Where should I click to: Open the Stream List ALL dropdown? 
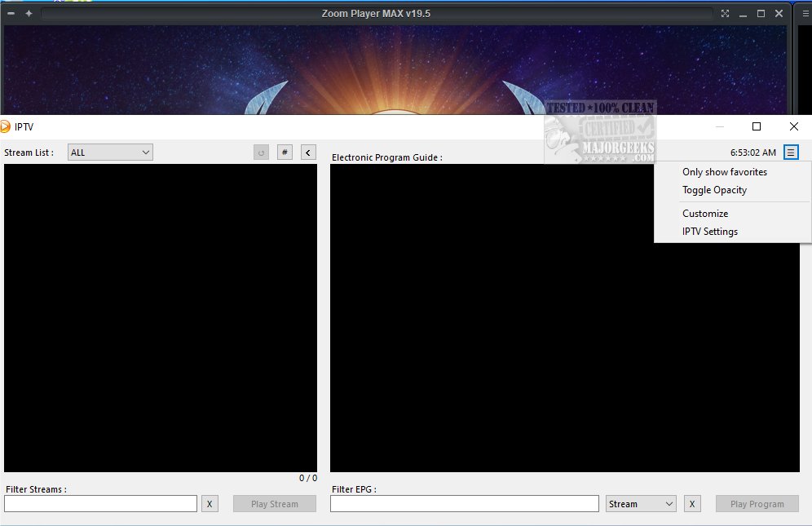110,152
